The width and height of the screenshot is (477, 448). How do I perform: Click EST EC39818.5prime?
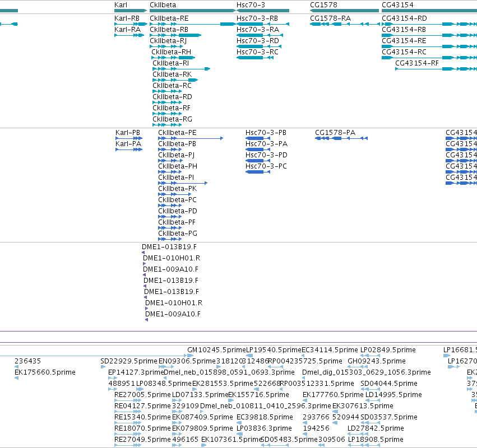click(265, 417)
